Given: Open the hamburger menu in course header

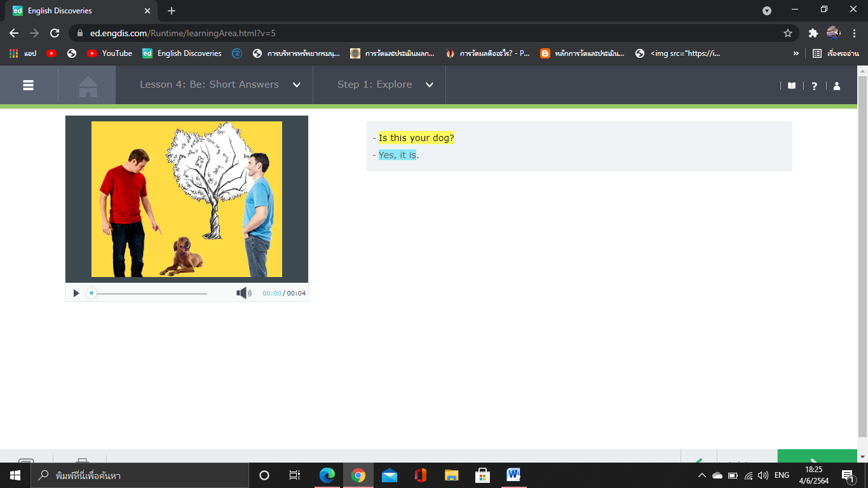Looking at the screenshot, I should [29, 85].
